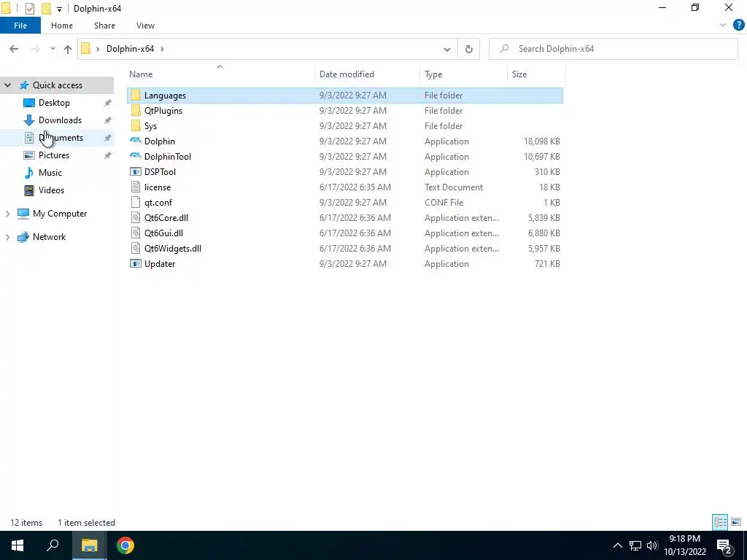Viewport: 747px width, 560px height.
Task: Open the taskbar clock and date
Action: click(x=685, y=545)
